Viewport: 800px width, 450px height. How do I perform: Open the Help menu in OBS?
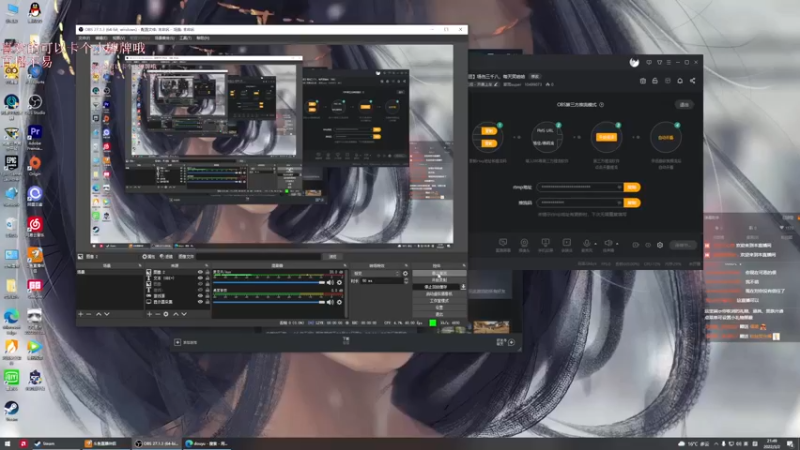tap(203, 38)
